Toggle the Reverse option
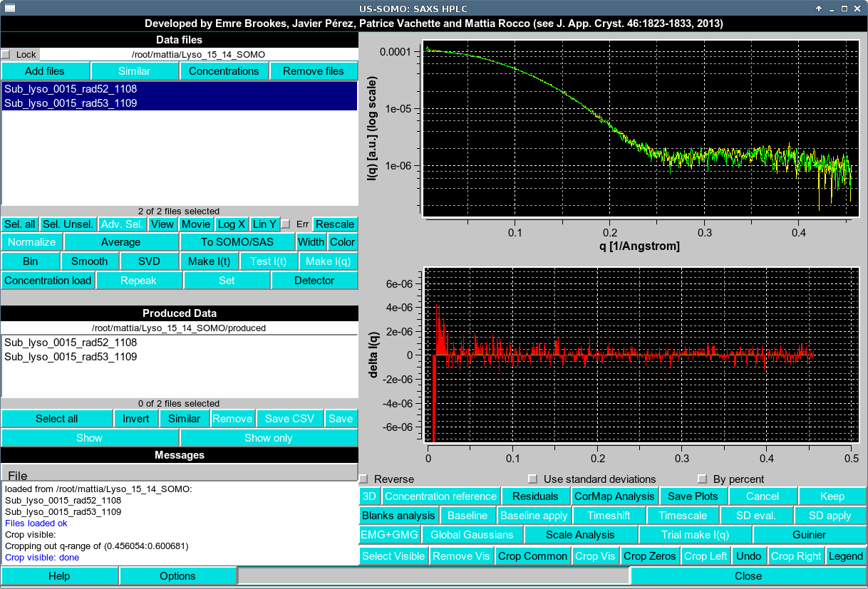 pos(363,479)
